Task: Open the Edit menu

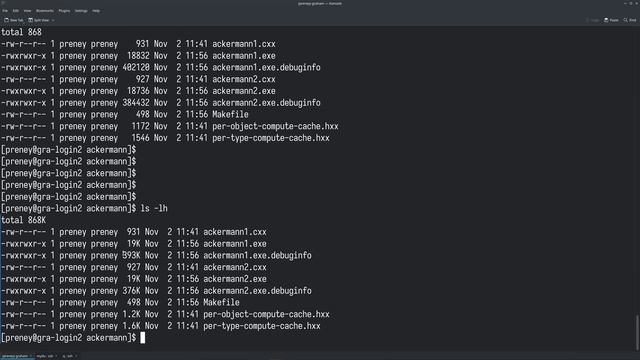Action: 16,11
